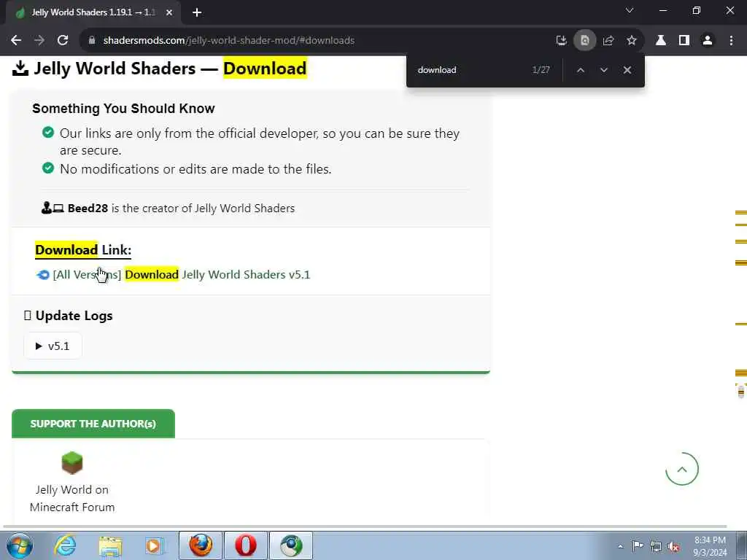Image resolution: width=747 pixels, height=560 pixels.
Task: Click the forward navigation arrow
Action: (x=39, y=41)
